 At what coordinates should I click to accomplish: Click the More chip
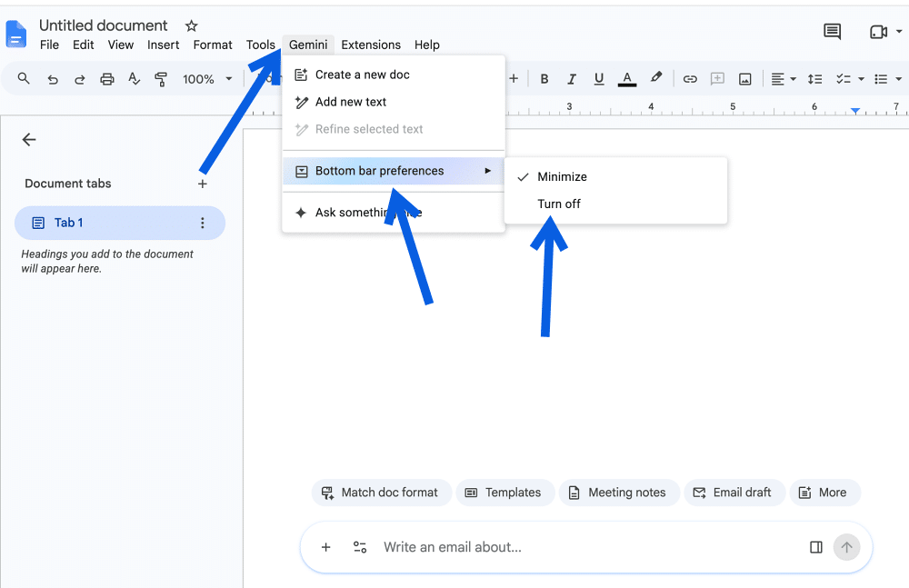pos(824,493)
